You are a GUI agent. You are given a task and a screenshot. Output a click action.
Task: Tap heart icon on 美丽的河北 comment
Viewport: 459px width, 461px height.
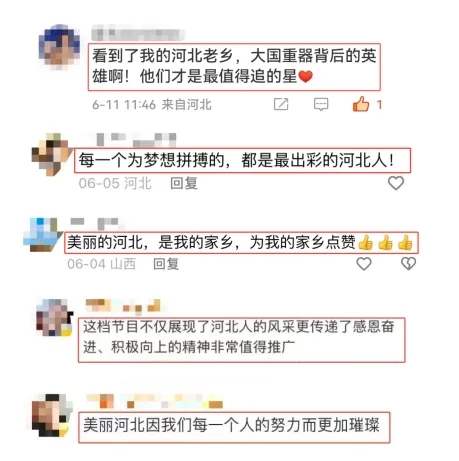click(364, 264)
